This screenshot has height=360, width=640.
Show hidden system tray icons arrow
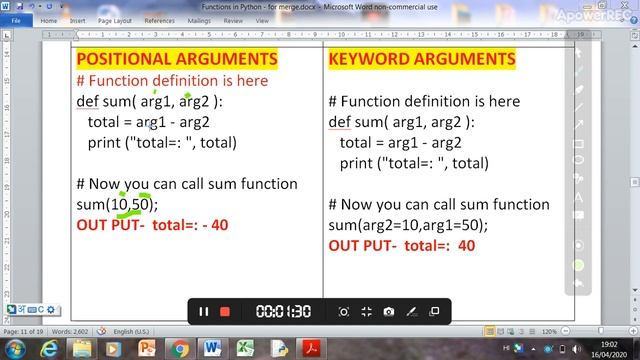[533, 349]
